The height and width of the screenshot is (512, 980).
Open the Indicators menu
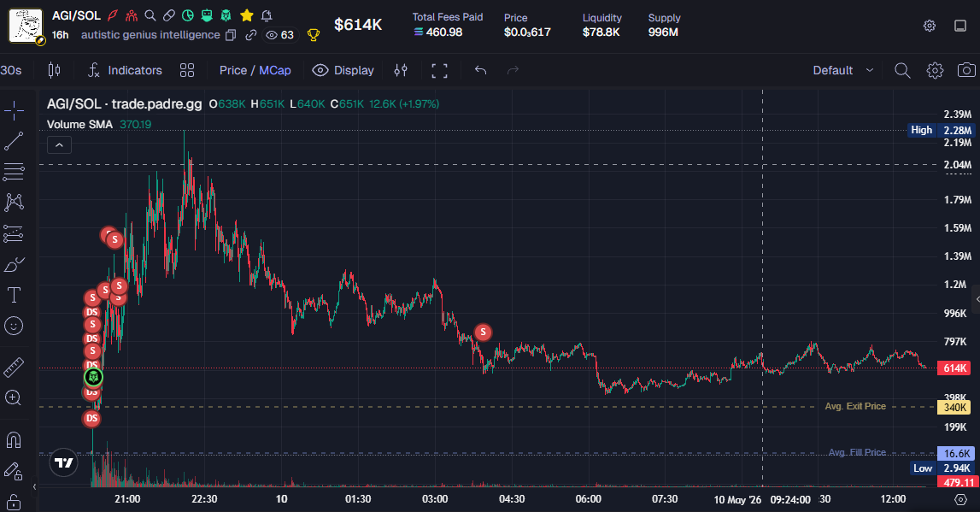click(125, 70)
